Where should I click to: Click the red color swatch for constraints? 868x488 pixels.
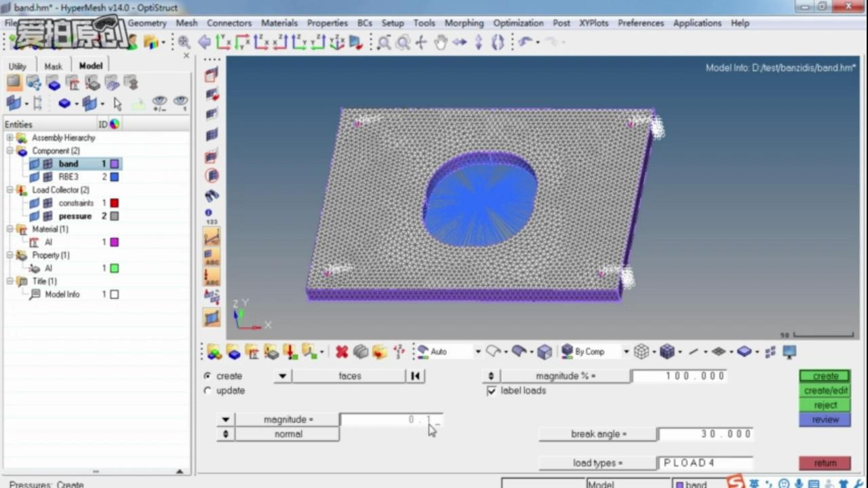(x=114, y=203)
